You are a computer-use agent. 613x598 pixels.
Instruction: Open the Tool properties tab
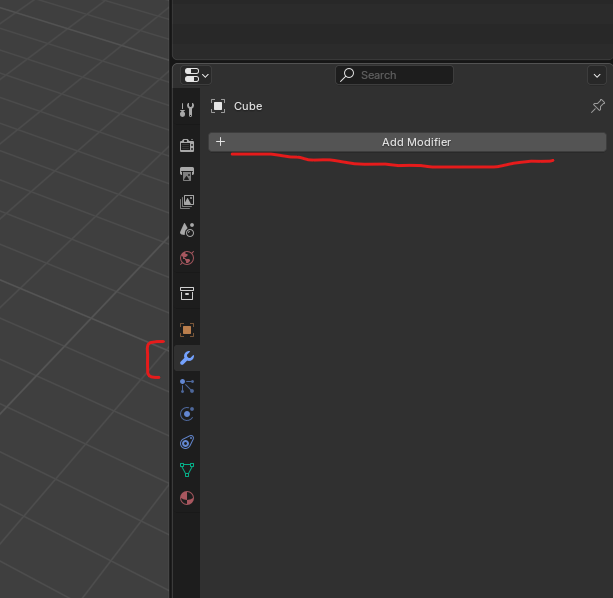click(187, 110)
